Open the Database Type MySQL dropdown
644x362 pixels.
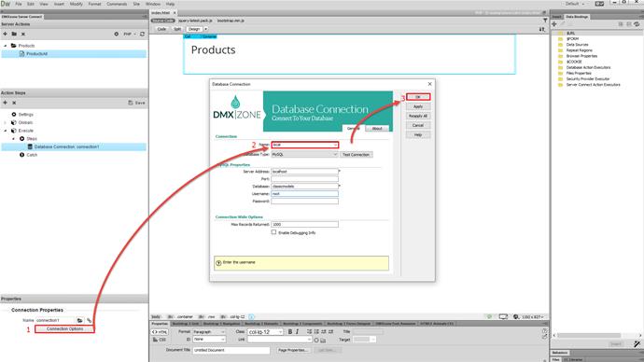pyautogui.click(x=305, y=154)
